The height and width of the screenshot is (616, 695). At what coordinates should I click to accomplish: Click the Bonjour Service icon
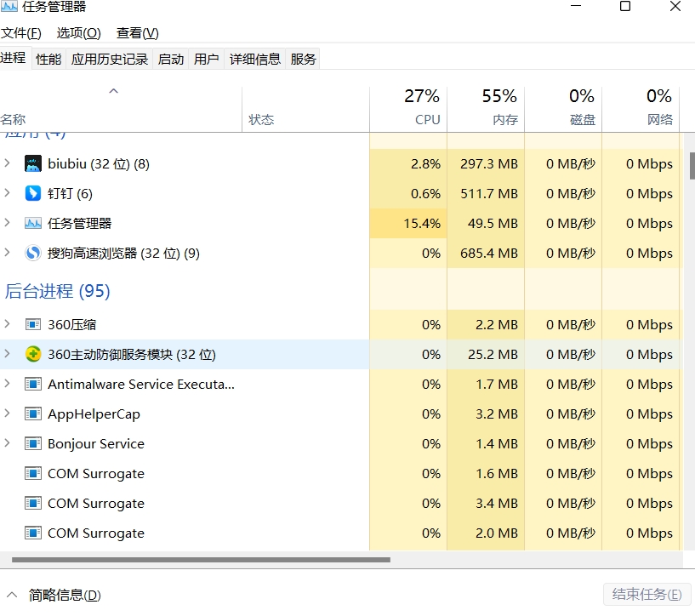(x=33, y=443)
